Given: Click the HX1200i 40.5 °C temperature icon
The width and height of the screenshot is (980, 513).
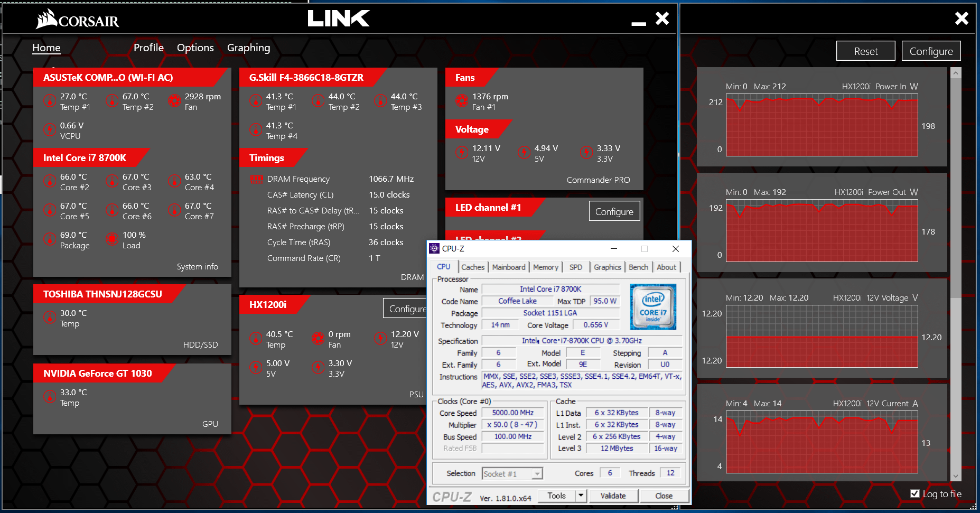Looking at the screenshot, I should click(x=256, y=338).
